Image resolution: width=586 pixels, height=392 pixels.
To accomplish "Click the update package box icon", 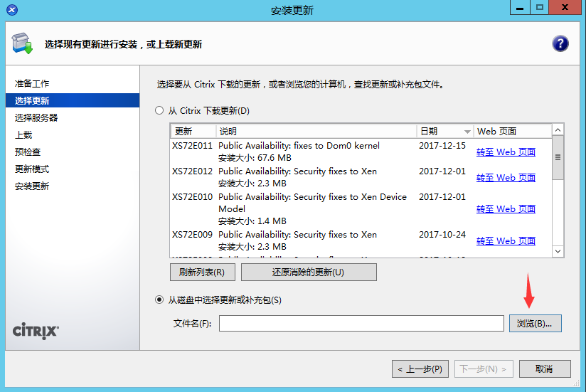I will point(22,43).
